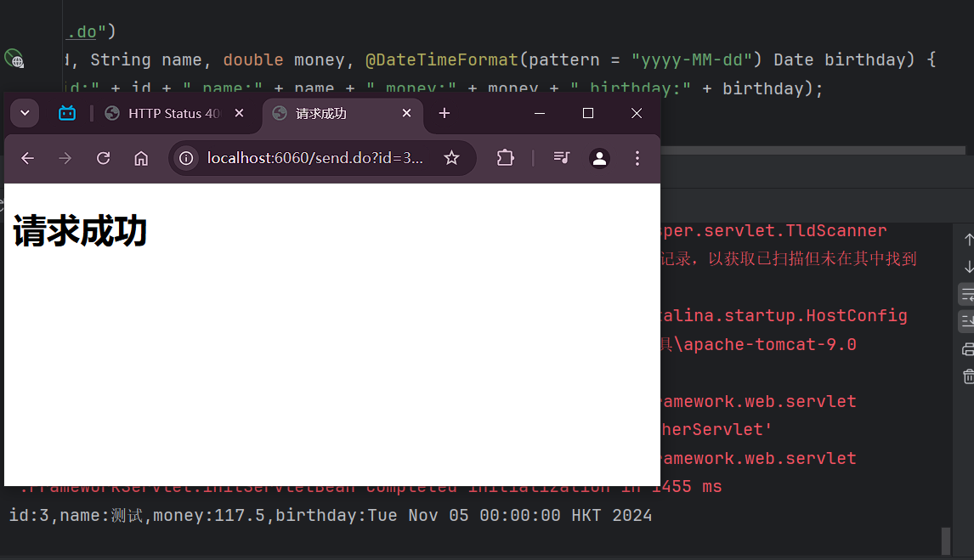The image size is (974, 560).
Task: Expand the tab search dropdown
Action: tap(25, 113)
